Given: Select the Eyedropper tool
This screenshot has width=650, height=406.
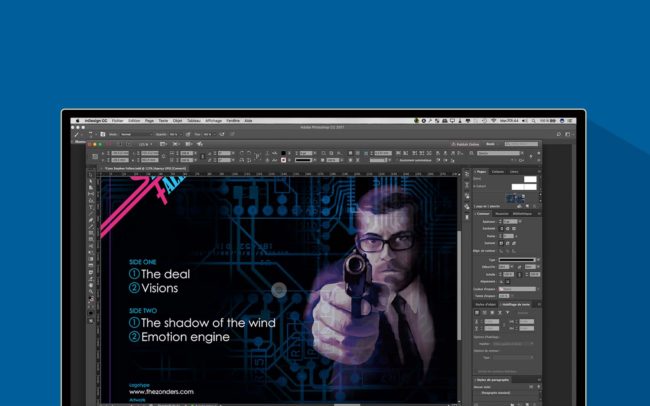Looking at the screenshot, I should click(x=91, y=279).
